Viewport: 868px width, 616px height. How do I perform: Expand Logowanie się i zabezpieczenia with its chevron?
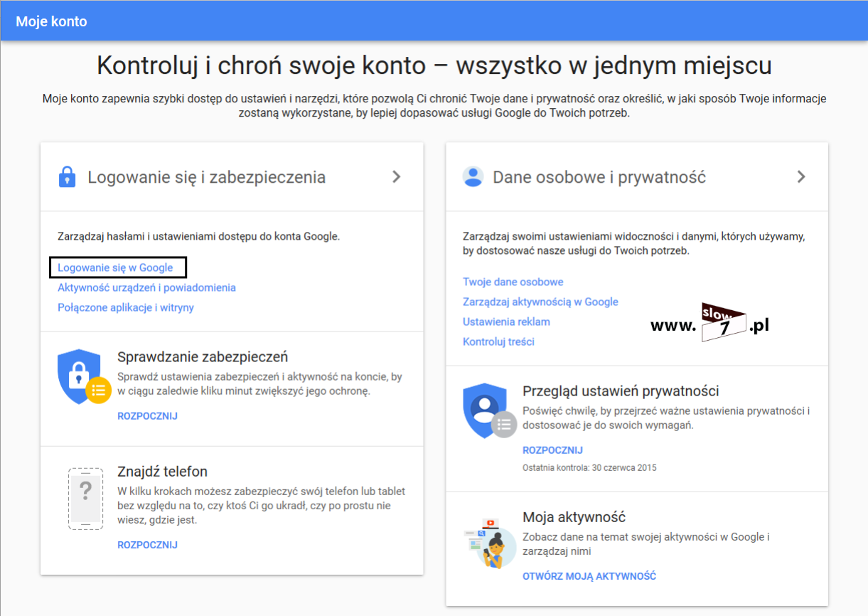coord(397,177)
